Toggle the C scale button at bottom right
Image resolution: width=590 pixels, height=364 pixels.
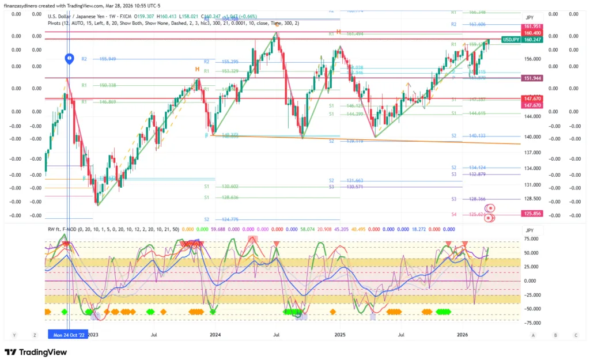point(576,335)
